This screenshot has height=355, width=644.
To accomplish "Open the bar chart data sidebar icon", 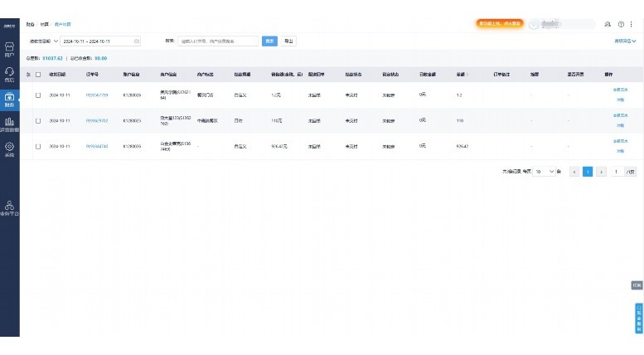I will (x=9, y=122).
